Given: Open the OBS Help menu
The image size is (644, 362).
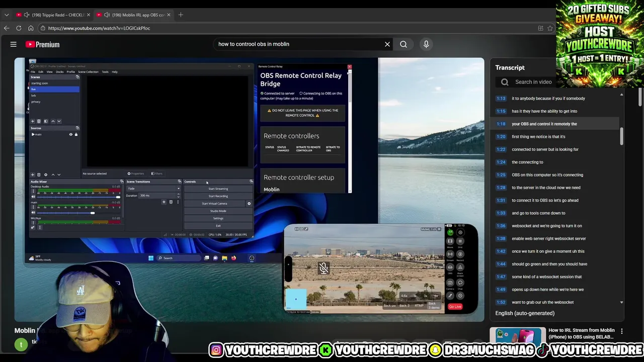Looking at the screenshot, I should (x=115, y=72).
